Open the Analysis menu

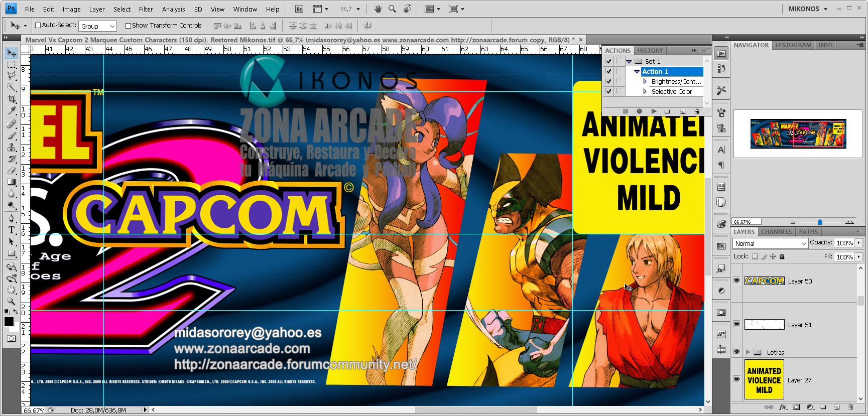173,9
